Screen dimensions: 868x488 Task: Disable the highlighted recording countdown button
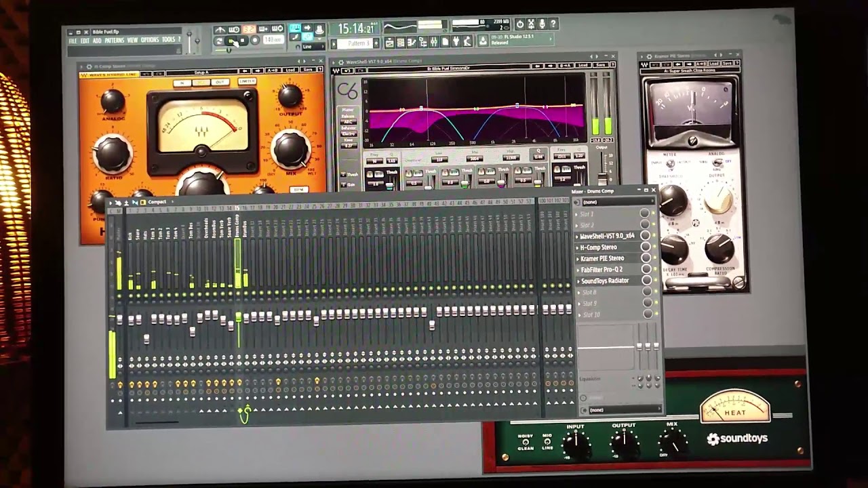pos(249,29)
